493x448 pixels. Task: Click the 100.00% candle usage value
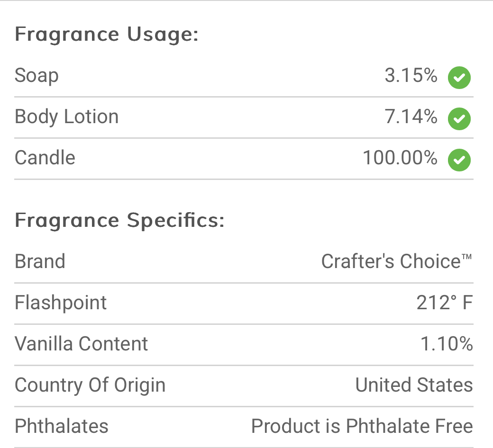400,158
